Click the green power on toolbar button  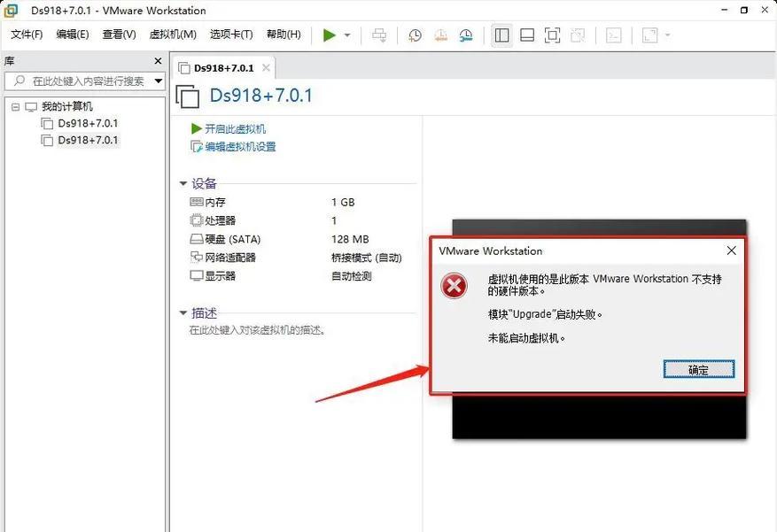(x=329, y=35)
